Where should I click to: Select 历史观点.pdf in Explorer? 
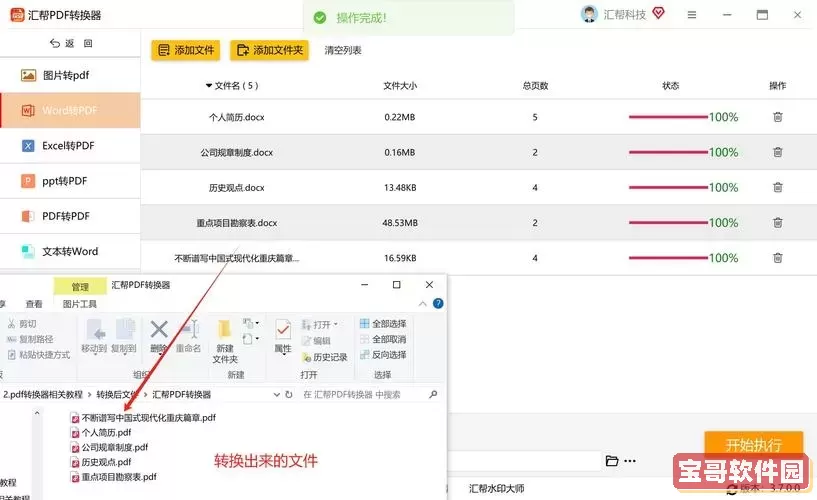pyautogui.click(x=101, y=462)
